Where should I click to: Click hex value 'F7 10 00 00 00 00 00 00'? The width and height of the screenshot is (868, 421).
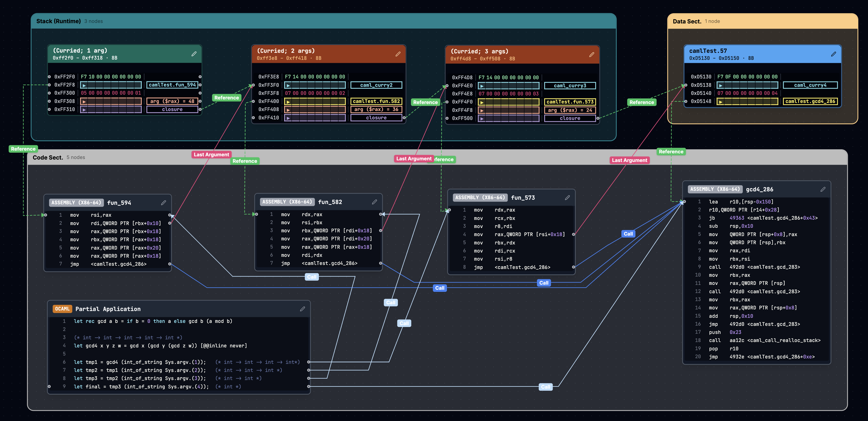click(111, 77)
